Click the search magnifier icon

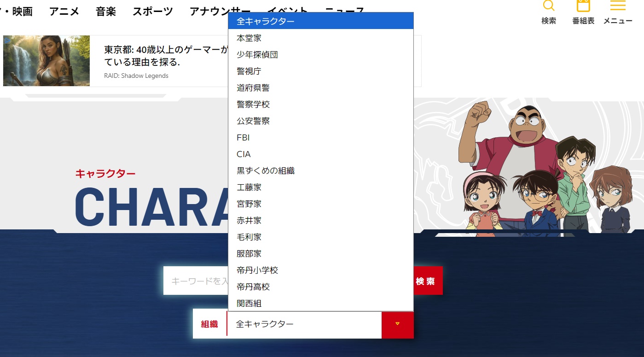click(549, 6)
